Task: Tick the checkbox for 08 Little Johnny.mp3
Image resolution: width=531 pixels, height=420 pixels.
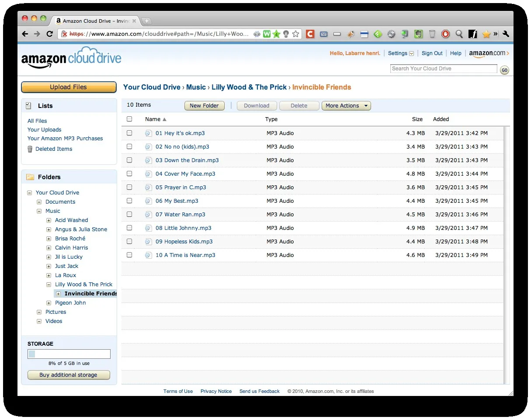Action: (x=129, y=228)
